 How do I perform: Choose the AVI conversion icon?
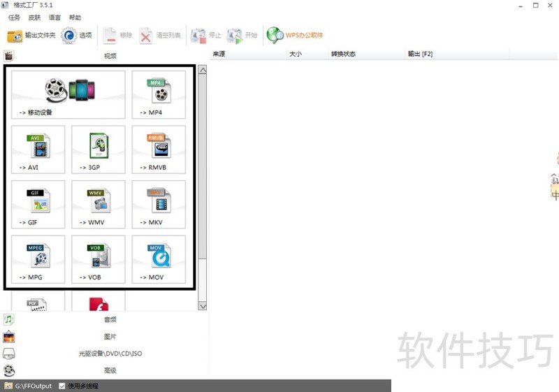38,150
